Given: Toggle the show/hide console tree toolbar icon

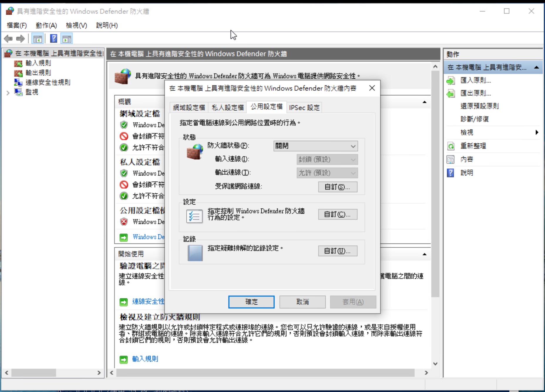Looking at the screenshot, I should pyautogui.click(x=38, y=38).
